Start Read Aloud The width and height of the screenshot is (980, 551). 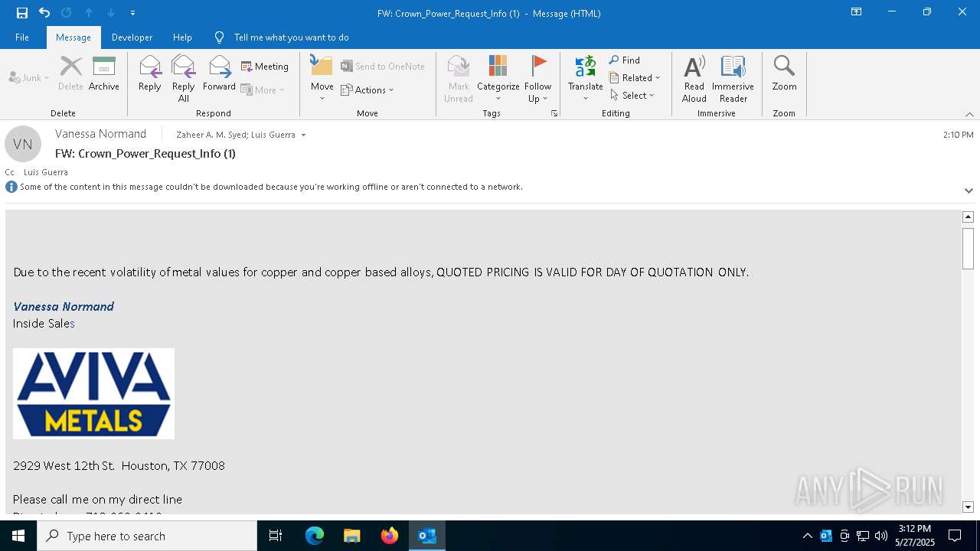694,79
